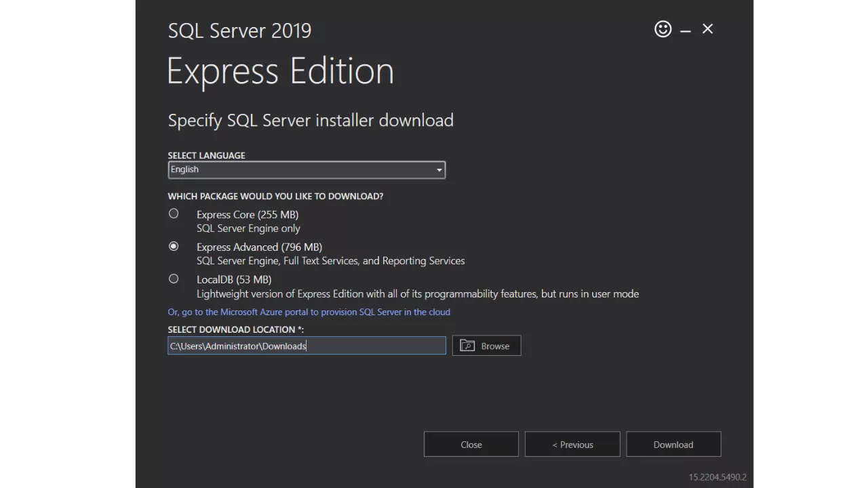Select the Express Advanced radio button
Viewport: 868px width, 488px height.
tap(174, 246)
